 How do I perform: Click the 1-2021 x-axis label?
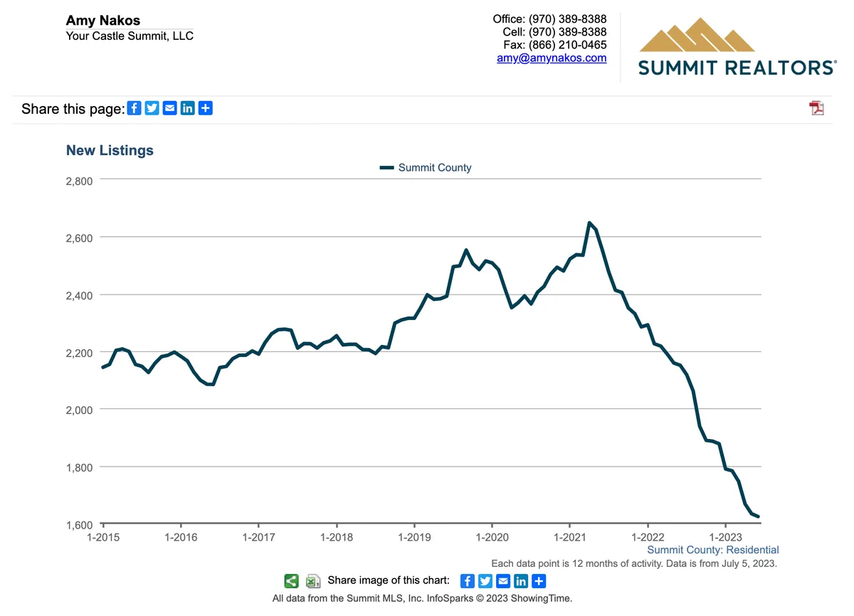coord(569,537)
